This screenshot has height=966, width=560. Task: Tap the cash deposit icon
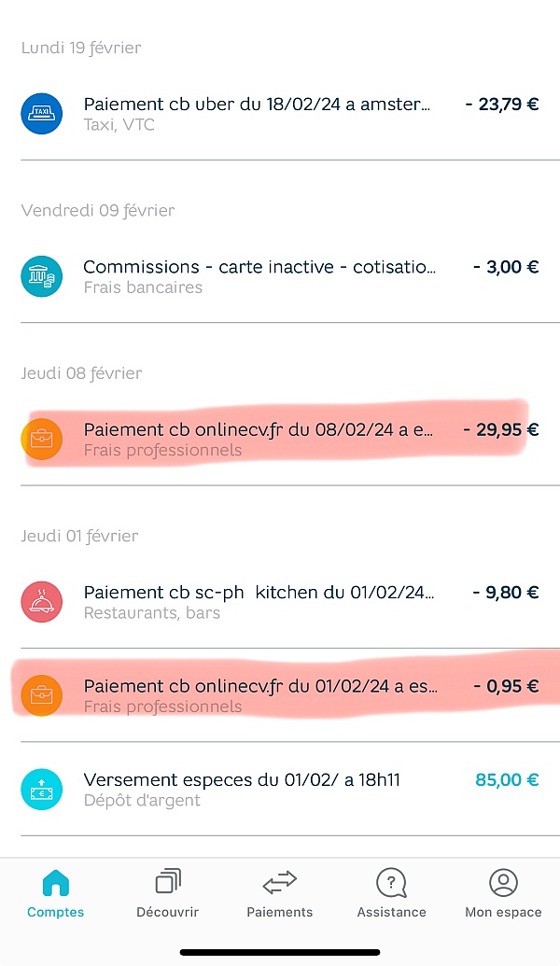tap(42, 790)
